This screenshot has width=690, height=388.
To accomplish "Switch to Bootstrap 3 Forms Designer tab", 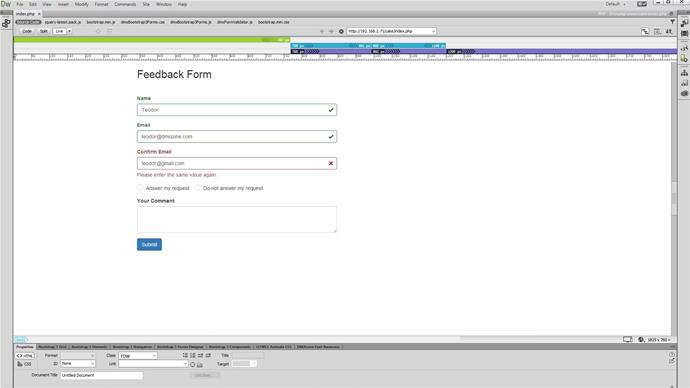I will click(x=180, y=347).
